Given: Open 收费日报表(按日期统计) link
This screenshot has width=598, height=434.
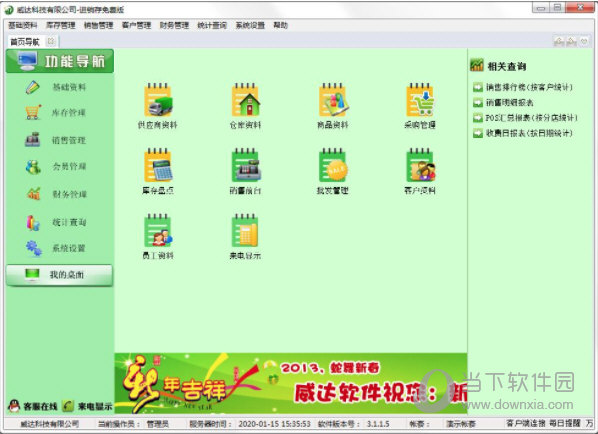Looking at the screenshot, I should click(x=529, y=133).
